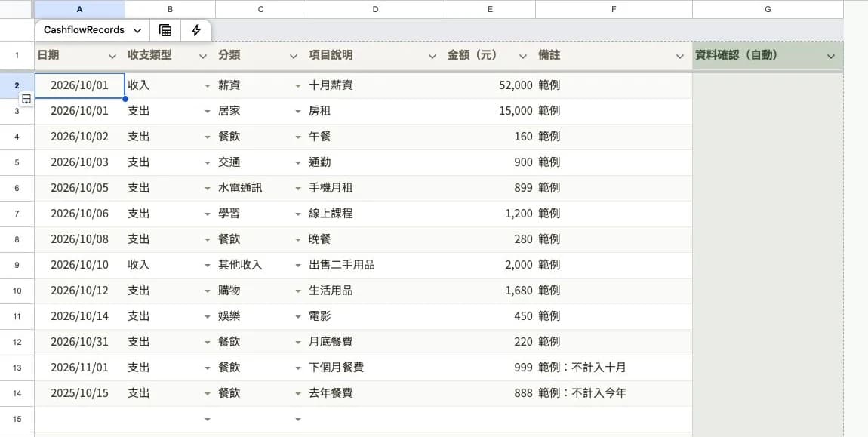Open the 金額（元）column header dropdown
Image resolution: width=868 pixels, height=437 pixels.
522,56
